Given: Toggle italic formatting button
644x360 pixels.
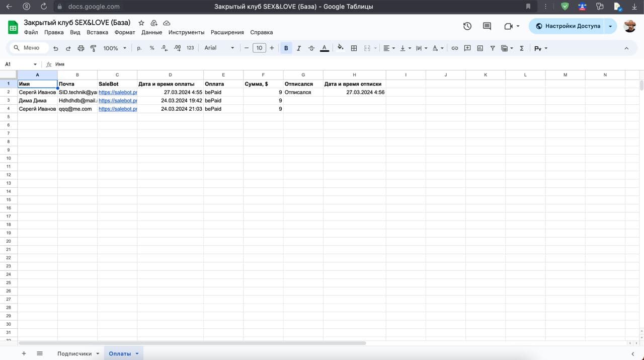Looking at the screenshot, I should coord(299,48).
